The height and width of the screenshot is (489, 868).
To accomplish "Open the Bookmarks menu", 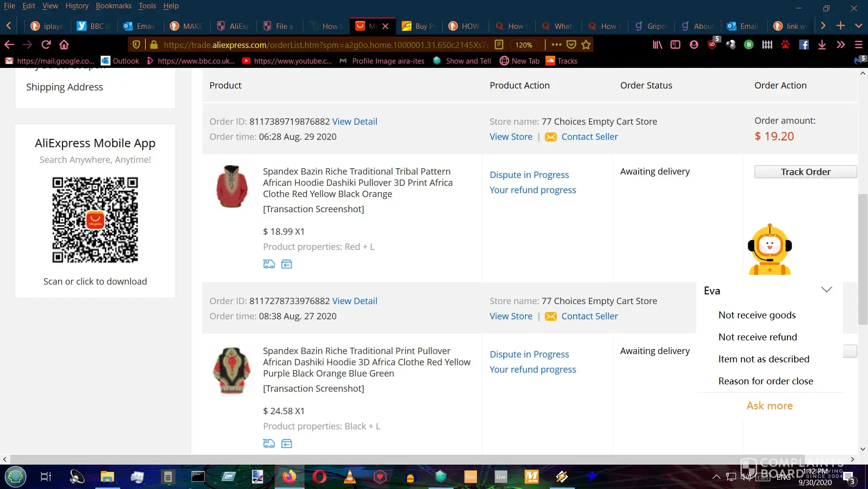I will [113, 6].
